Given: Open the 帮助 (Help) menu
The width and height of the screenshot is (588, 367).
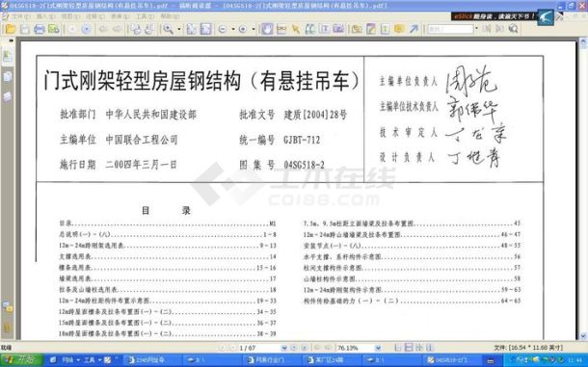Looking at the screenshot, I should (x=170, y=16).
